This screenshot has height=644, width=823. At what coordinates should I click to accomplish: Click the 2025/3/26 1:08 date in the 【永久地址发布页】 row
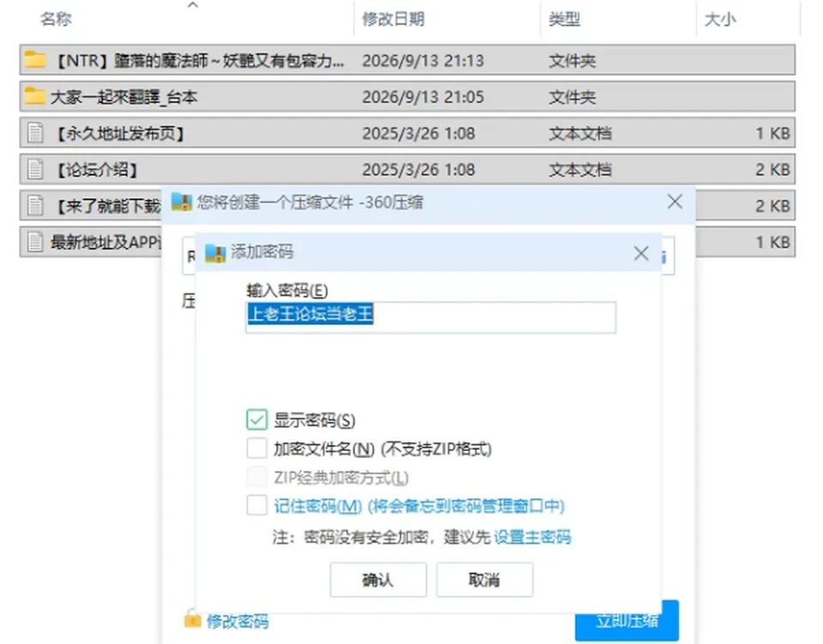tap(418, 133)
